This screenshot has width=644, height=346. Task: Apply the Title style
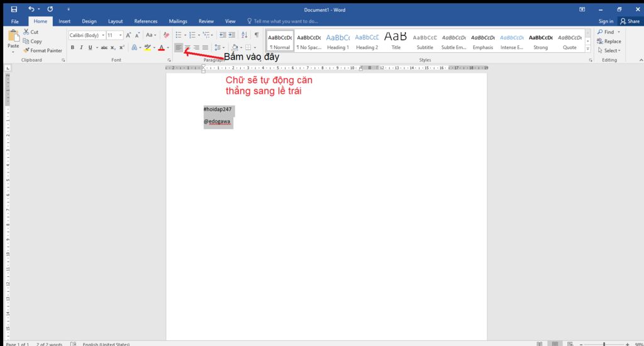tap(396, 41)
